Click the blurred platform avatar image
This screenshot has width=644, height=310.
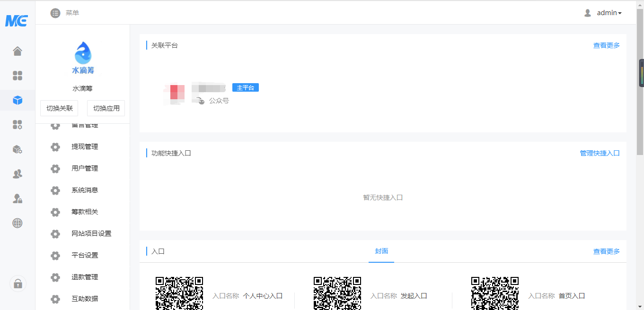coord(174,94)
